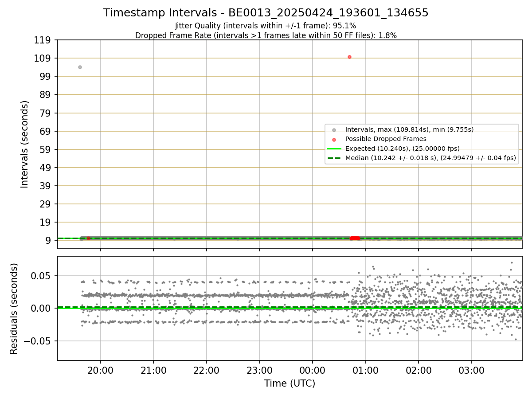
Task: Click the 'Time (UTC)' x-axis label
Action: 289,383
